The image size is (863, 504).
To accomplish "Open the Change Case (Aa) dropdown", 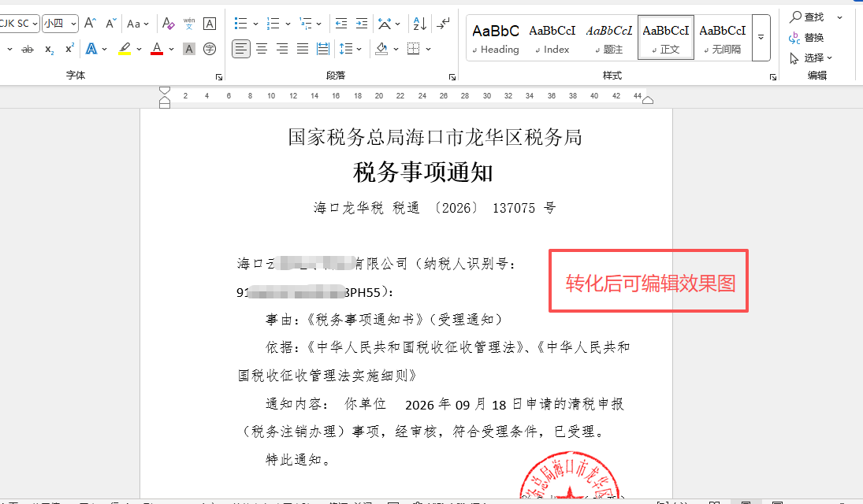I will pos(137,24).
